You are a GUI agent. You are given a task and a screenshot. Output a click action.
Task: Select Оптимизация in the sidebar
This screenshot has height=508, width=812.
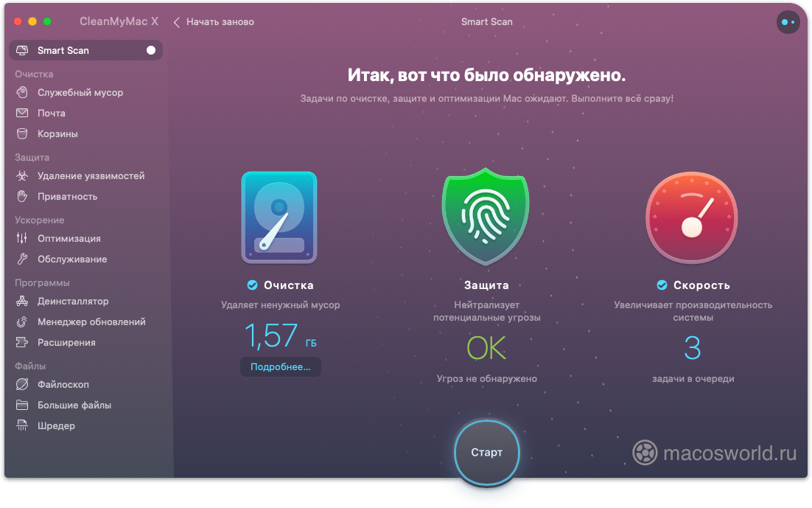(69, 238)
